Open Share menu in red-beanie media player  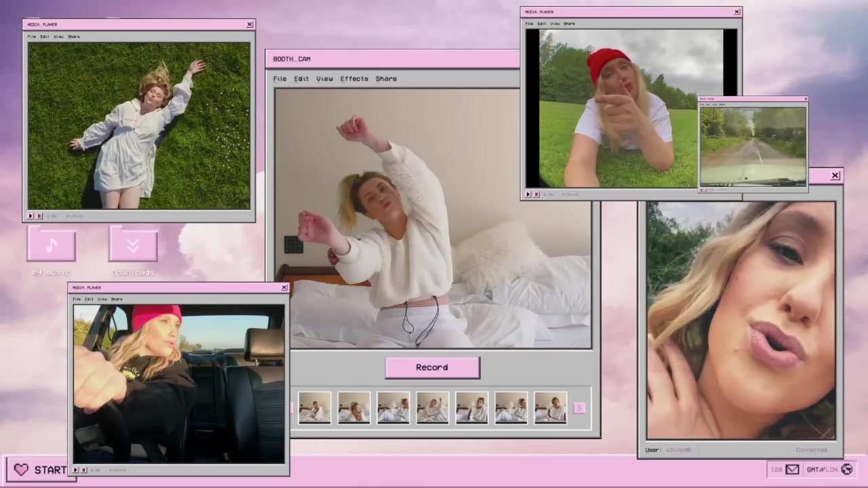569,24
